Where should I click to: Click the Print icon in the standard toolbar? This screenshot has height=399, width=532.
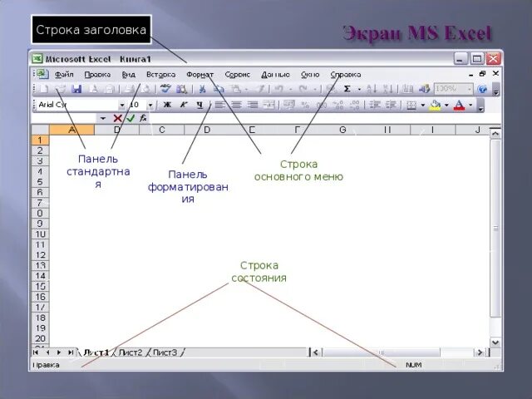(x=130, y=89)
